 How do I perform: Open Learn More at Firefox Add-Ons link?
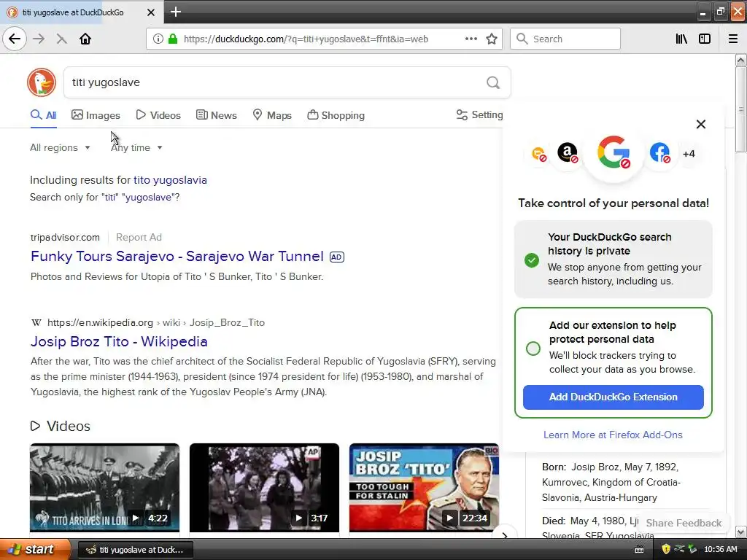pos(613,435)
